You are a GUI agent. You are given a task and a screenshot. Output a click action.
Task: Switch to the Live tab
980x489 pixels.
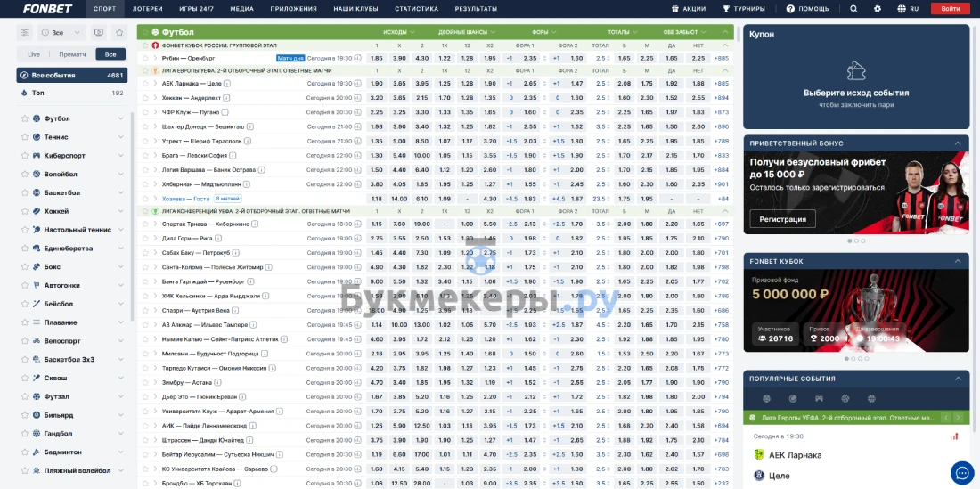tap(34, 54)
